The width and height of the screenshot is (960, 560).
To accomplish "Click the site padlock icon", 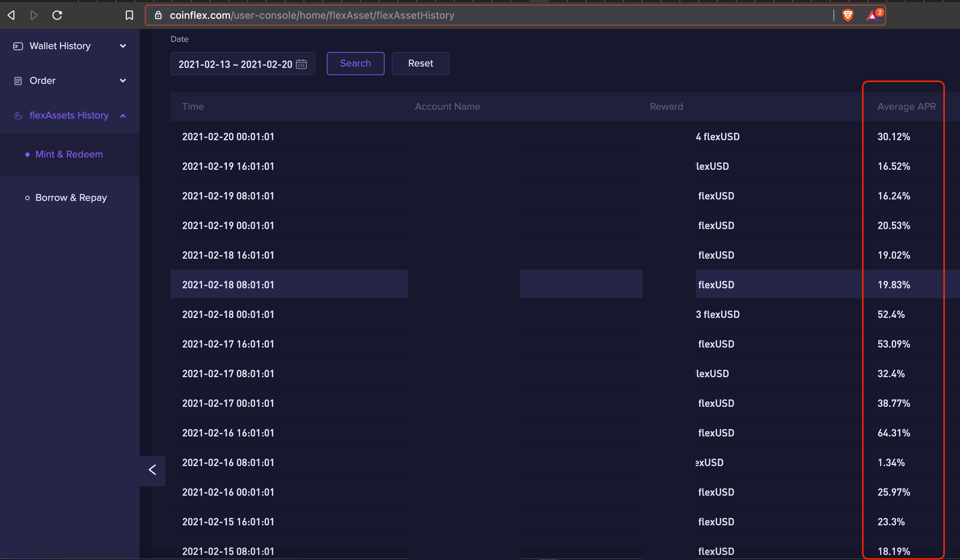I will 158,15.
